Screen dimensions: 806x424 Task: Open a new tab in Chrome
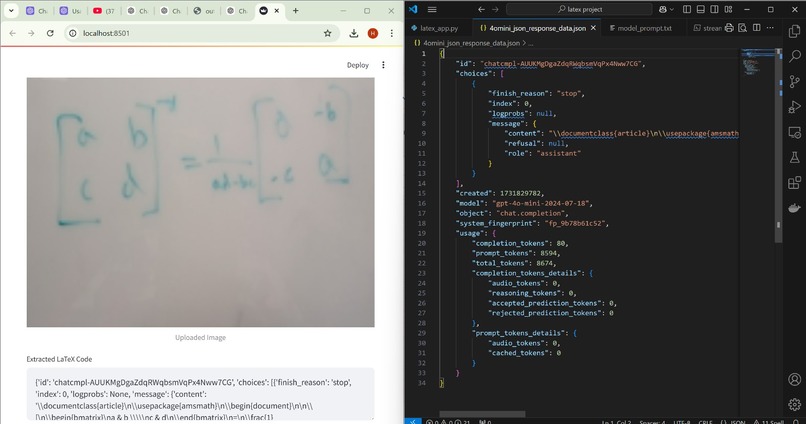tap(296, 10)
